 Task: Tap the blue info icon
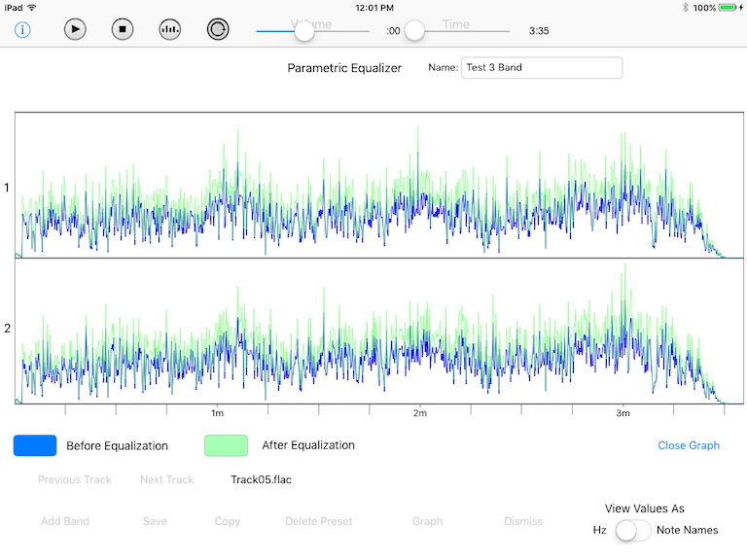(22, 30)
